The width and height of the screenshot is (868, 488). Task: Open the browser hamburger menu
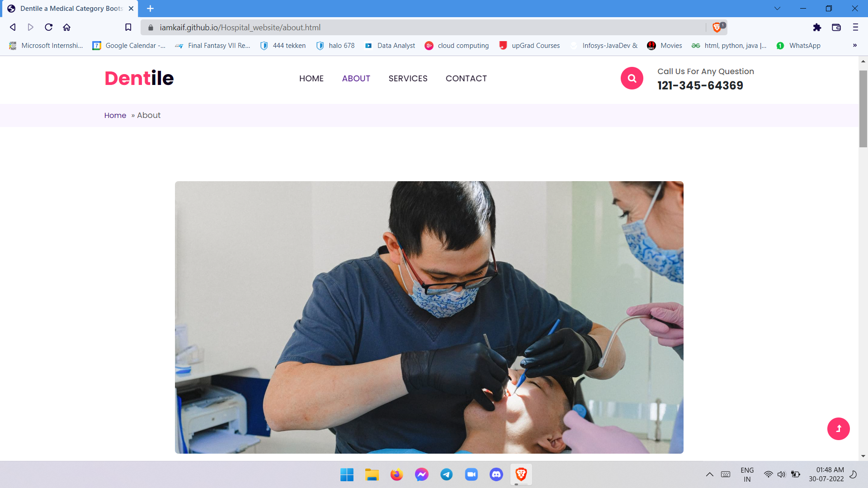856,27
